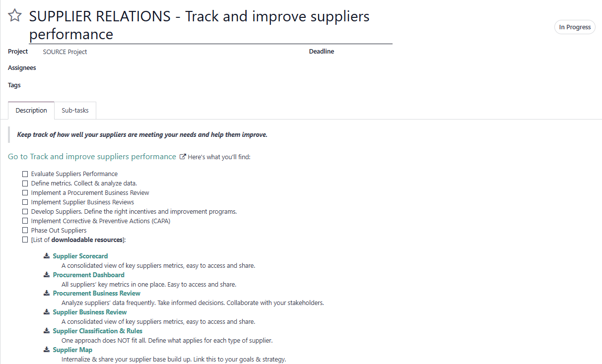
Task: Switch to the Sub-tasks tab
Action: tap(75, 111)
